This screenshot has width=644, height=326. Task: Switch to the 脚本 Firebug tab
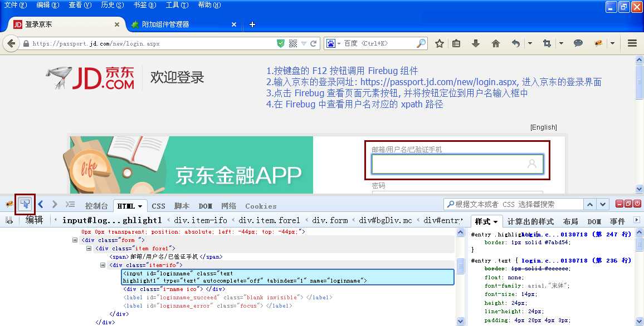click(x=182, y=206)
